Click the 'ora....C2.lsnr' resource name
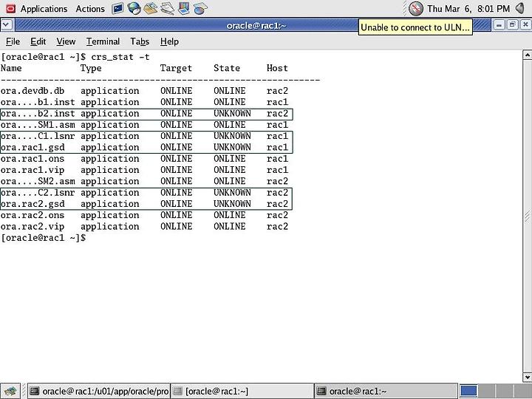The width and height of the screenshot is (532, 399). 38,193
